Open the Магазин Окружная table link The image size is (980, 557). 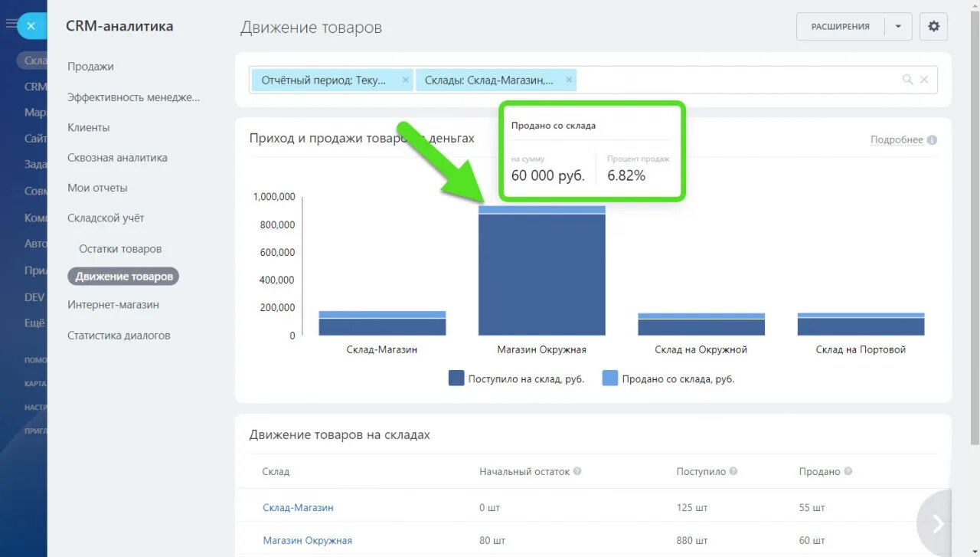tap(307, 540)
